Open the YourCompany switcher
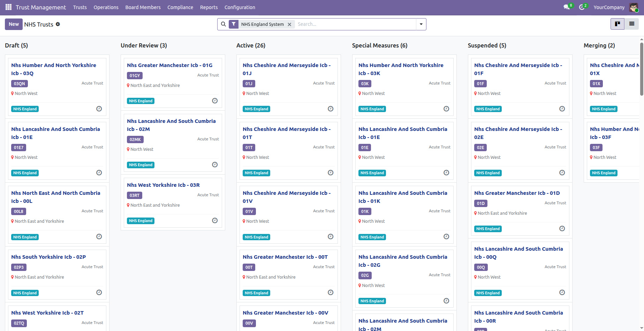The width and height of the screenshot is (644, 331). click(x=609, y=7)
